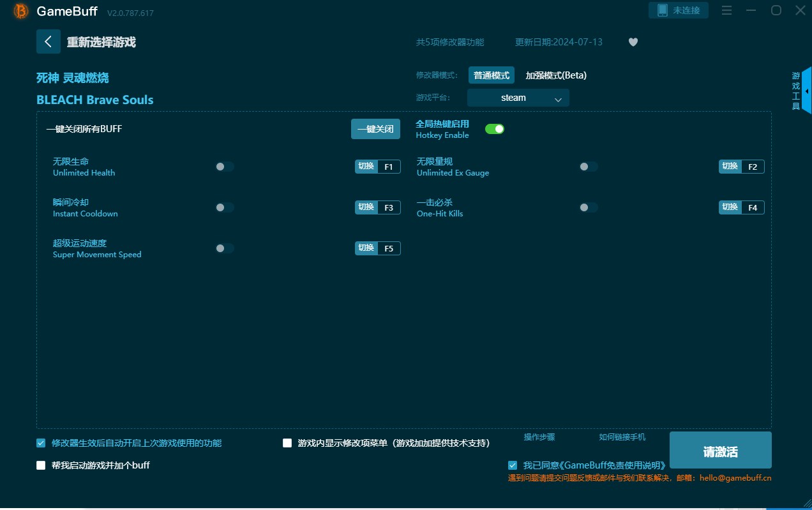
Task: Select 普通模式 mode tab
Action: pos(492,75)
